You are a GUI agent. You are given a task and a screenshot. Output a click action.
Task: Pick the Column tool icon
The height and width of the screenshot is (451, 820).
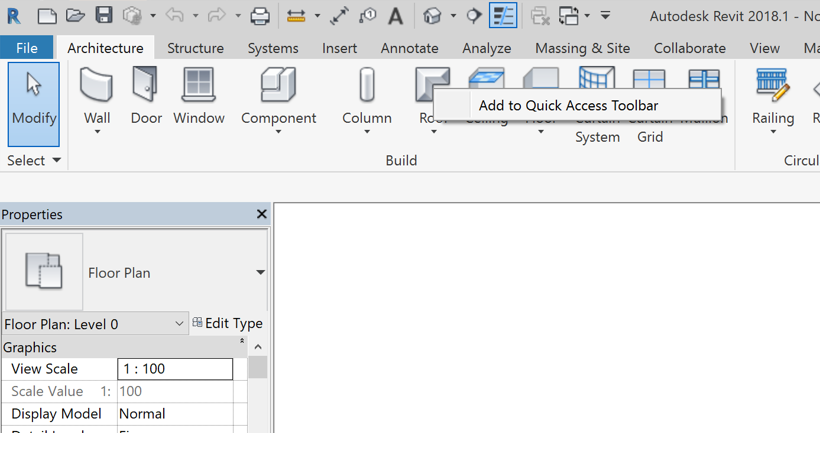366,86
